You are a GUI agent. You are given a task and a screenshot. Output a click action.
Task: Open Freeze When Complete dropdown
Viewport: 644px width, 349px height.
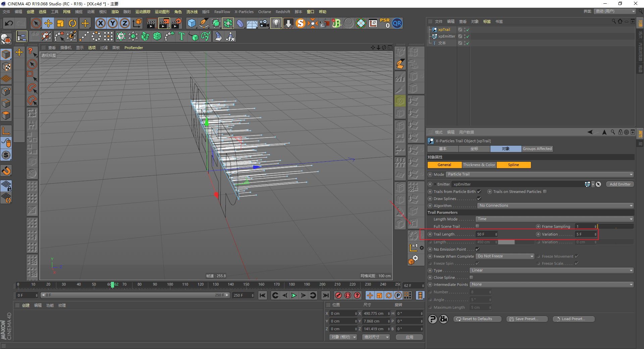click(505, 256)
